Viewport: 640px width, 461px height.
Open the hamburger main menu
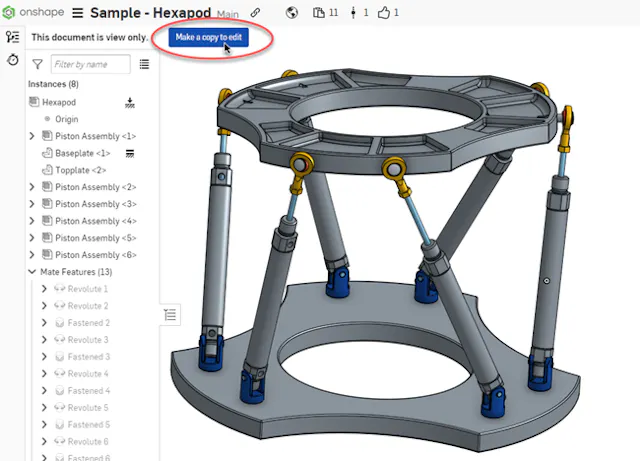78,13
